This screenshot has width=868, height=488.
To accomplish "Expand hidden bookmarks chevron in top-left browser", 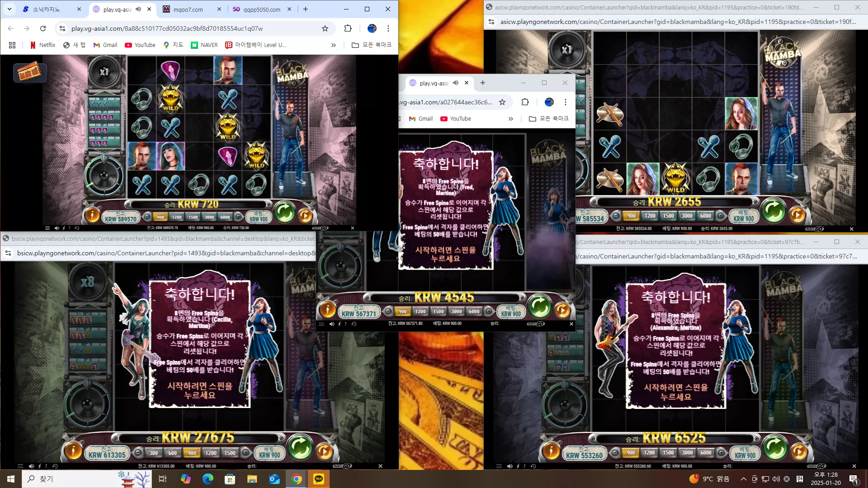I will [x=334, y=45].
